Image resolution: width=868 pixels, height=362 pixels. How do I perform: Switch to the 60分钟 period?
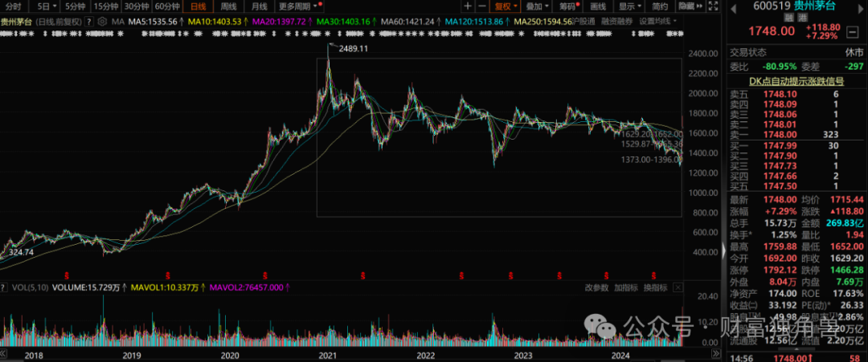pos(166,6)
